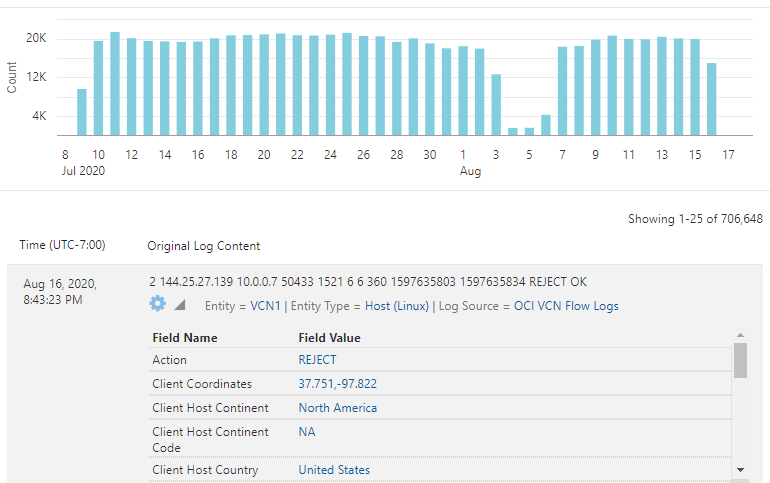This screenshot has width=770, height=483.
Task: Click the Time (UTC-7:00) column header
Action: pos(62,245)
